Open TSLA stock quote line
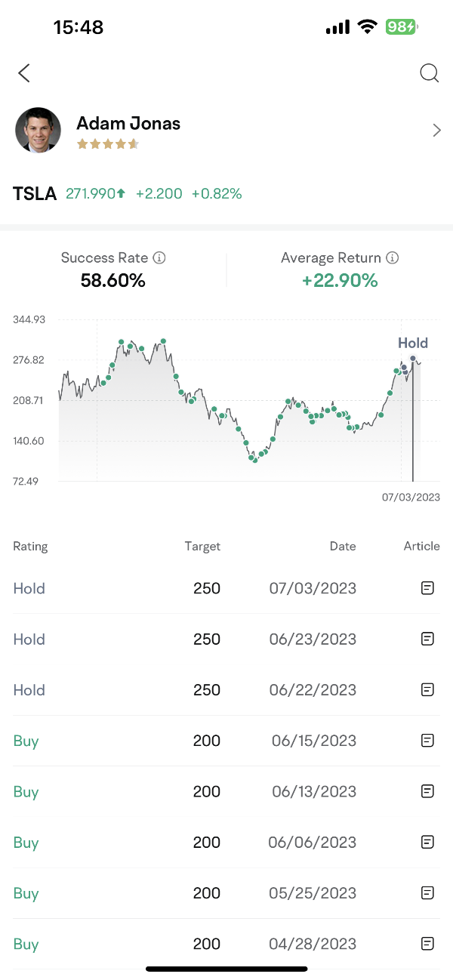The image size is (453, 980). (x=128, y=193)
